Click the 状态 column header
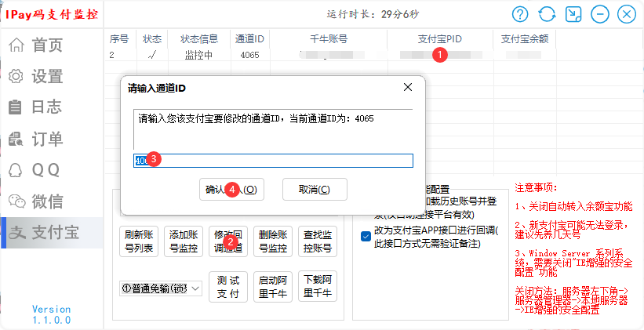Screen dimensions: 644x330 click(152, 39)
